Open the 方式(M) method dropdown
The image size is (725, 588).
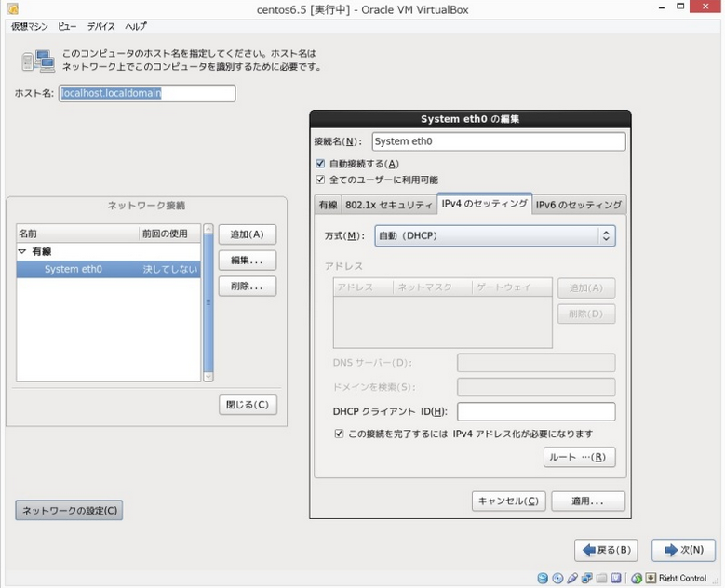(x=495, y=235)
